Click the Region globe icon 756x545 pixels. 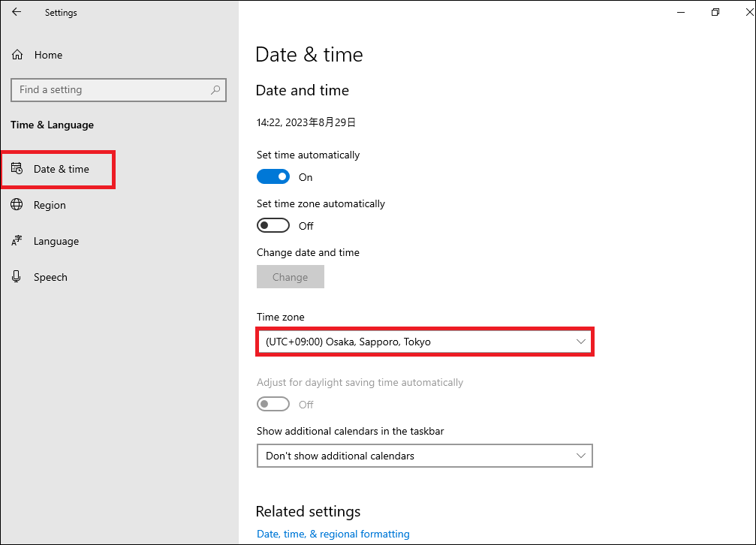[17, 205]
